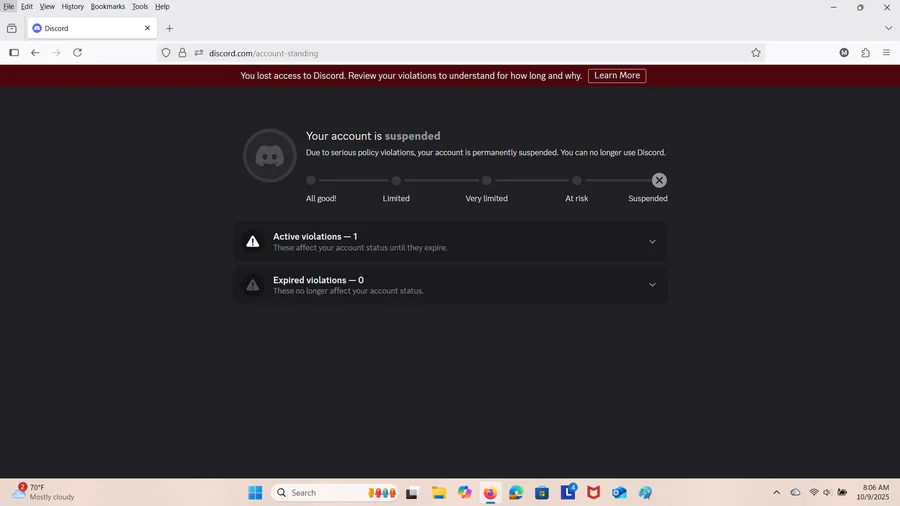Go forward one page
This screenshot has width=900, height=506.
56,53
